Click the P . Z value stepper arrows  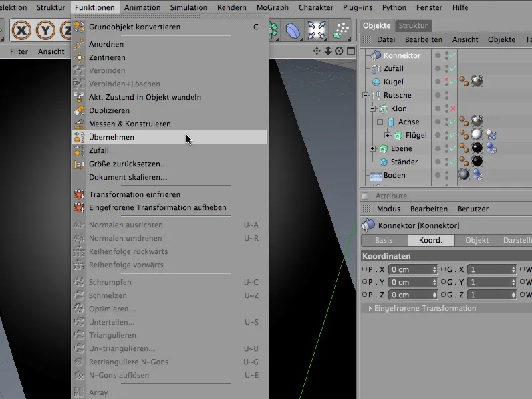click(x=434, y=295)
